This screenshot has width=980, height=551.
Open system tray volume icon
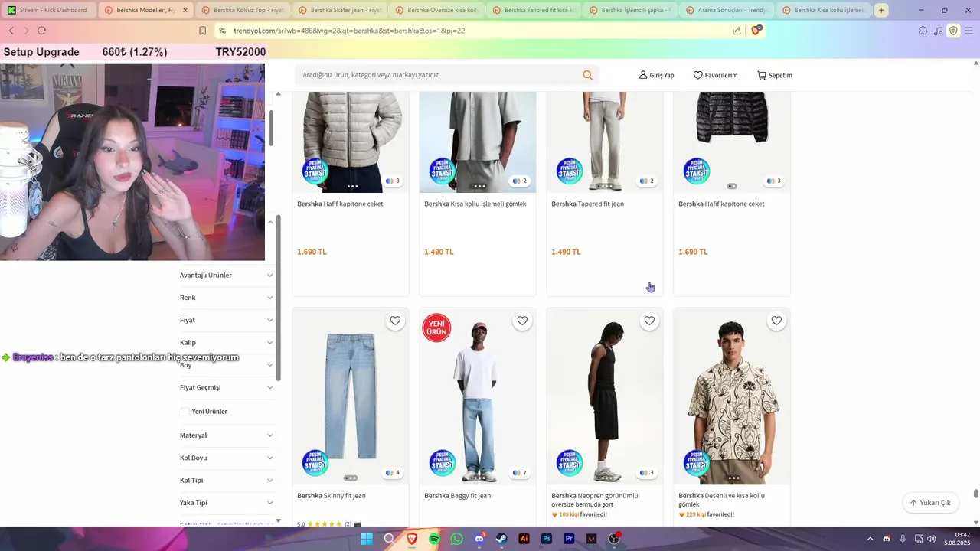tap(932, 539)
